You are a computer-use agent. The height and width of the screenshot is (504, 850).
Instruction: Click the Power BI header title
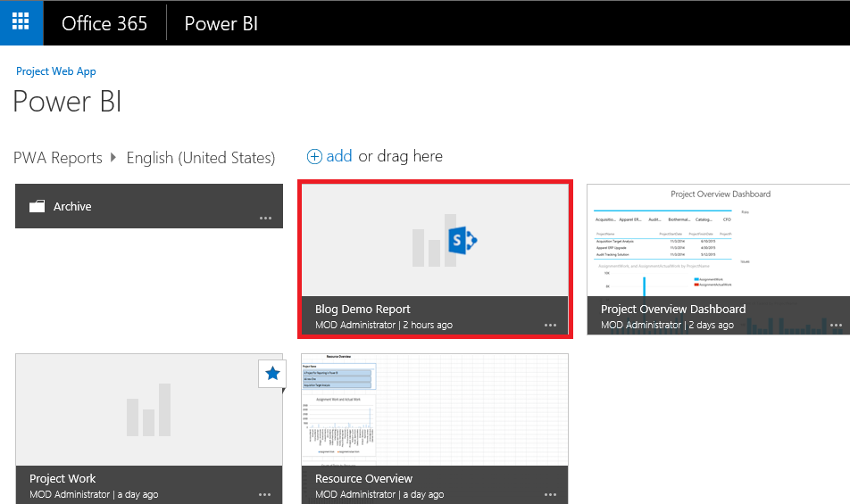click(x=221, y=23)
